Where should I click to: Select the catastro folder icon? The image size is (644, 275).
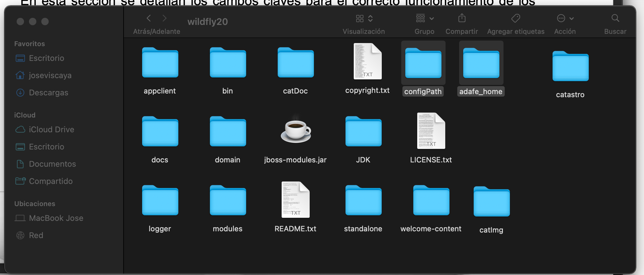point(570,66)
